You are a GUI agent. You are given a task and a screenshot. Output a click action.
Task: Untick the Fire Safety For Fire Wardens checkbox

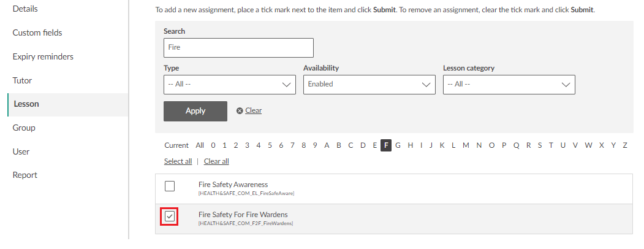coord(170,216)
